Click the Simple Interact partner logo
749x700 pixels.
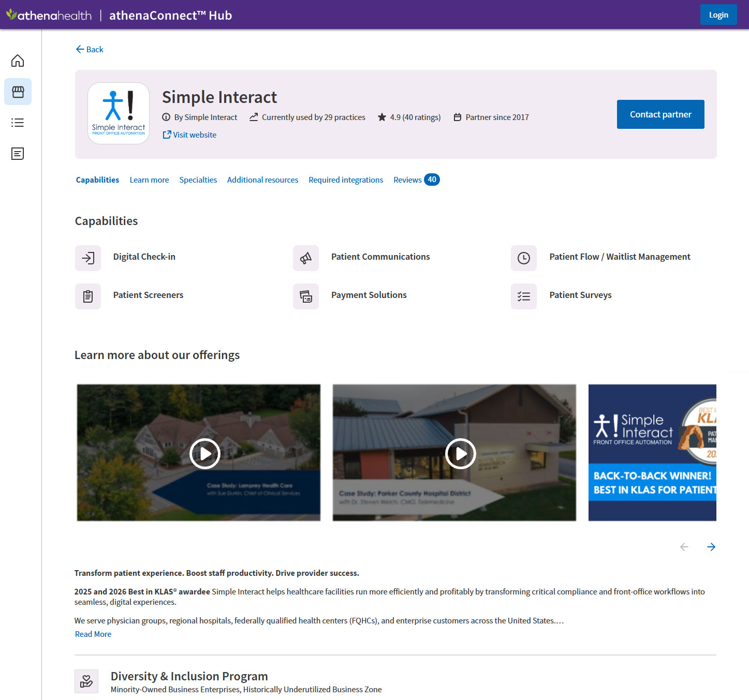pos(119,113)
